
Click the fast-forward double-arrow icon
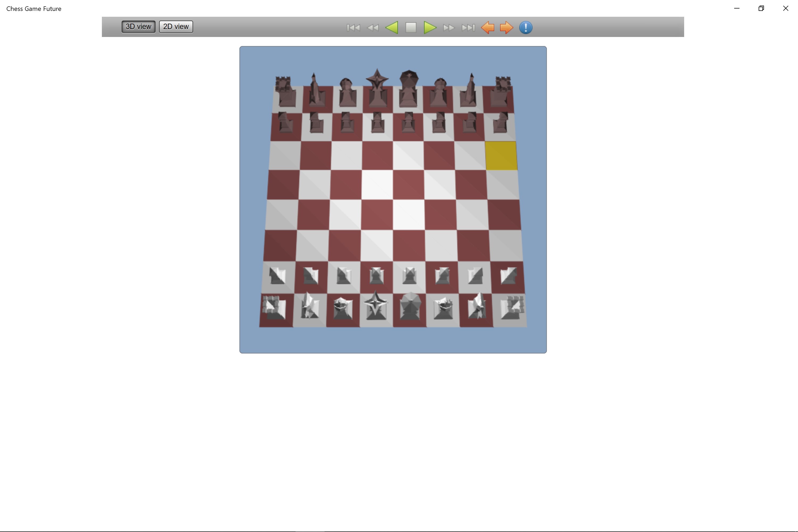(448, 27)
